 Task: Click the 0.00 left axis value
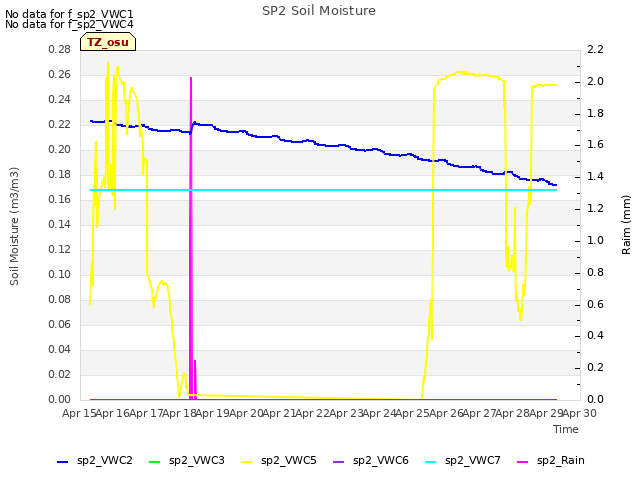(x=60, y=399)
